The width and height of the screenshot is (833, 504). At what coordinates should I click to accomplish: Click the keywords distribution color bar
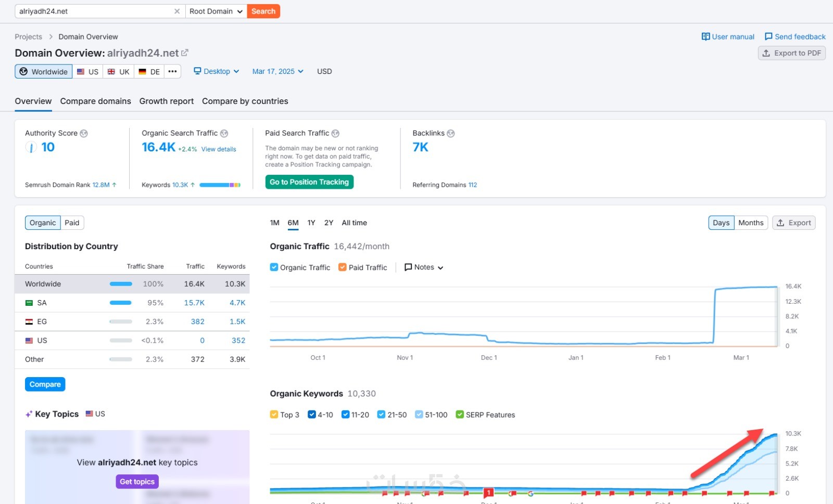(x=220, y=185)
